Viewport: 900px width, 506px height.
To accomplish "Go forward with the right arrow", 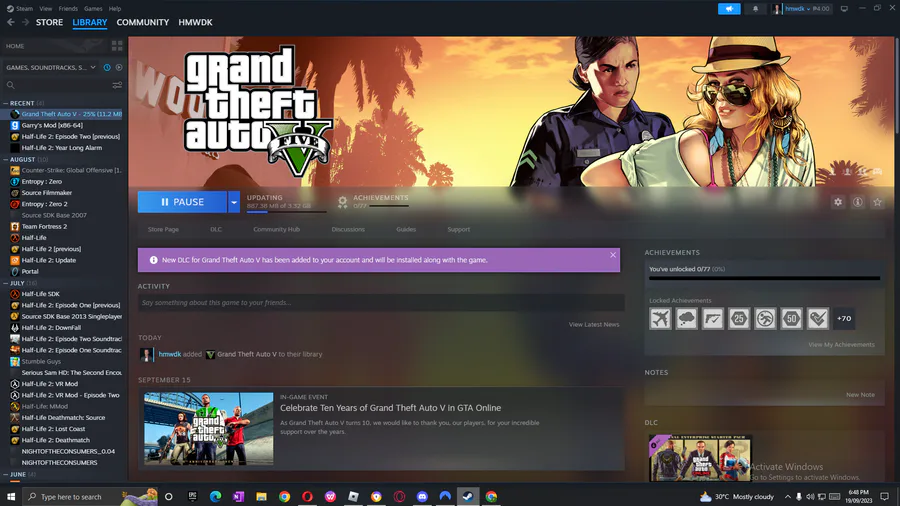I will click(x=25, y=22).
